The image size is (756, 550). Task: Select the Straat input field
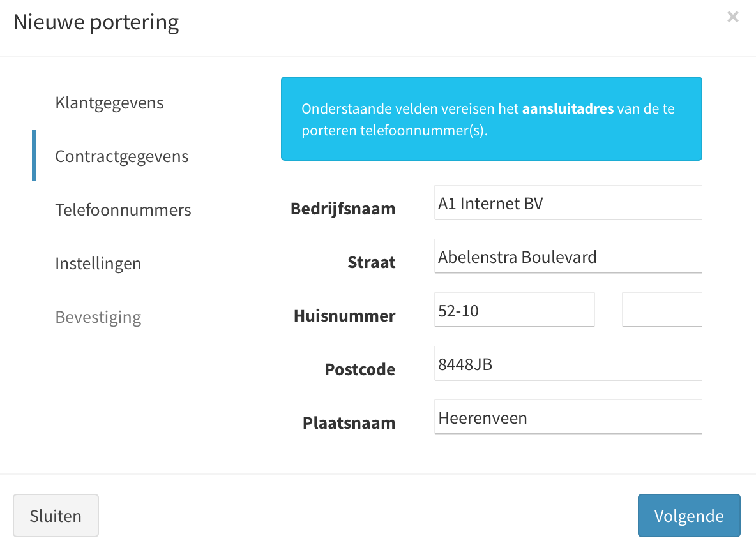click(568, 256)
